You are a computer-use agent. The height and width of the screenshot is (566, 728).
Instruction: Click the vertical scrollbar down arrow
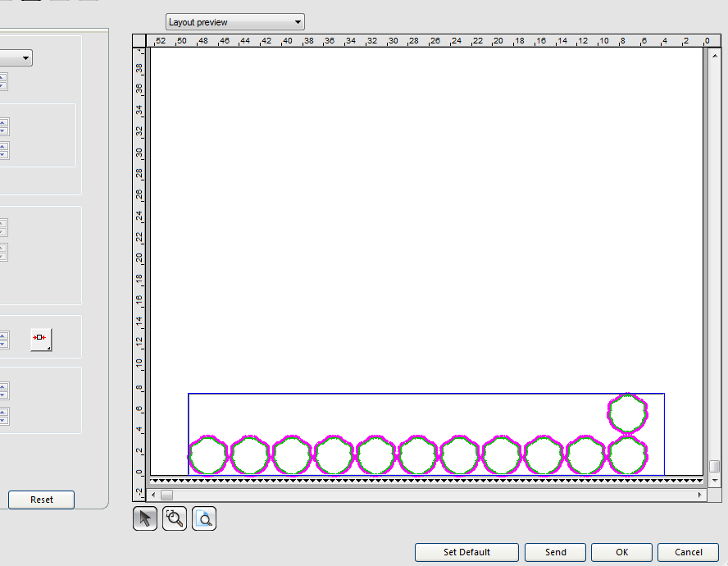tap(715, 481)
